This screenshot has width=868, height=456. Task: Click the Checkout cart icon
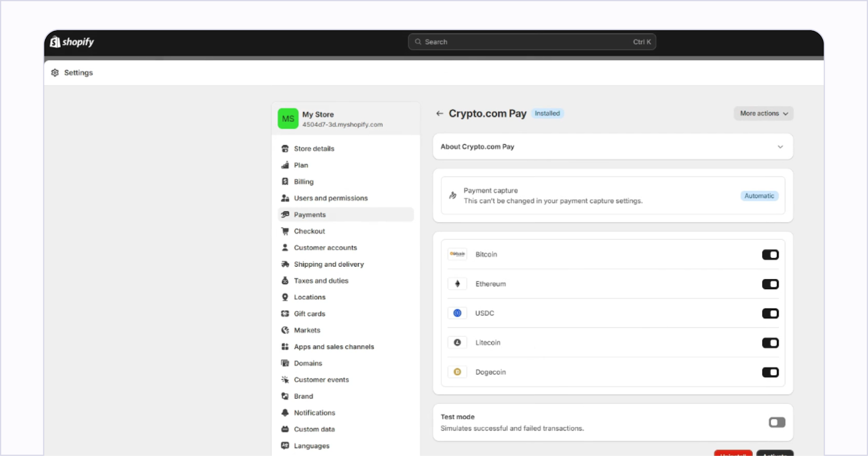click(285, 231)
